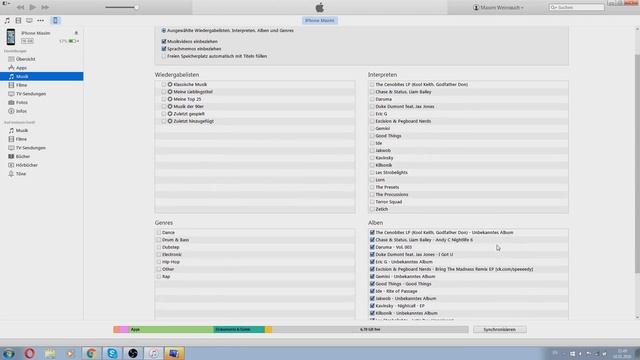Image resolution: width=640 pixels, height=360 pixels.
Task: Check the Zuletzt gespielt playlist
Action: pyautogui.click(x=164, y=114)
